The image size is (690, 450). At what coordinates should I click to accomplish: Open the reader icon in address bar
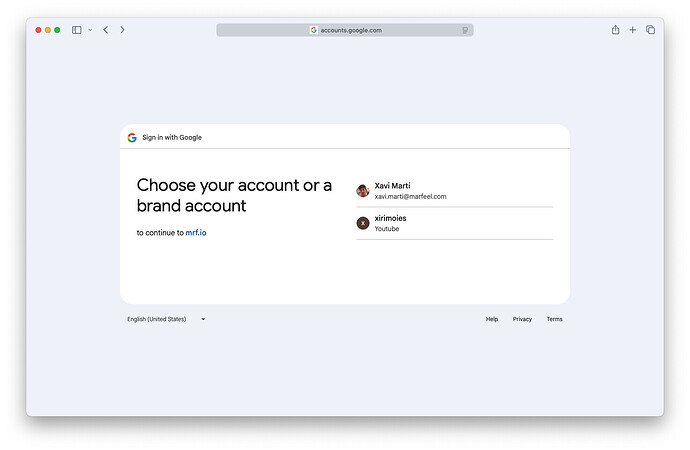pos(465,30)
